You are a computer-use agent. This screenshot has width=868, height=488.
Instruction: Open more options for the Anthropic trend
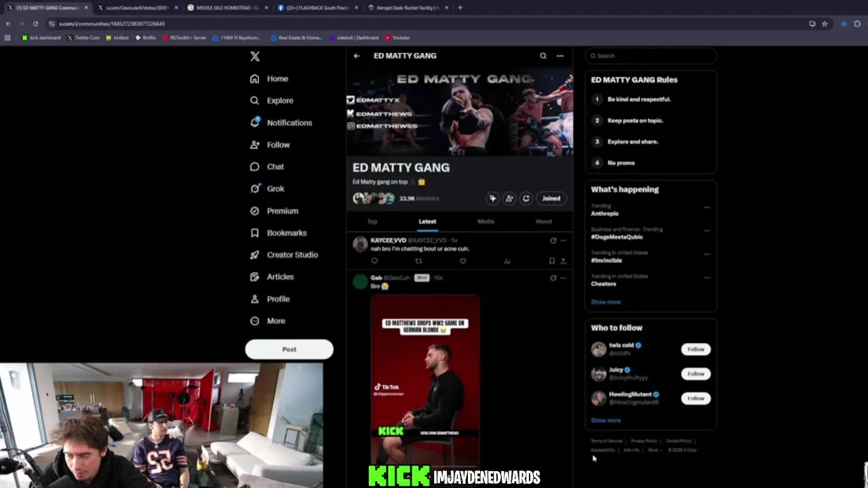tap(707, 207)
